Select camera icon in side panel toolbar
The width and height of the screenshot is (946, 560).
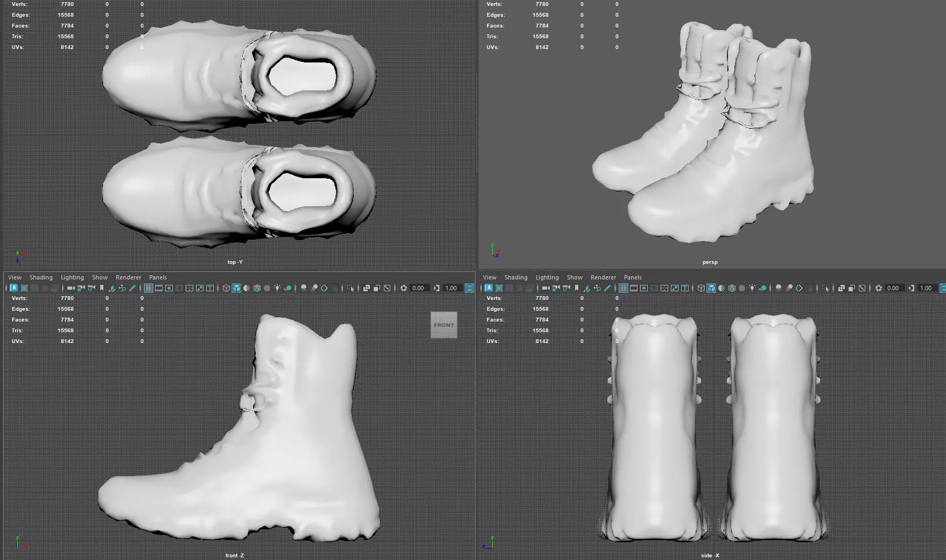click(x=545, y=288)
